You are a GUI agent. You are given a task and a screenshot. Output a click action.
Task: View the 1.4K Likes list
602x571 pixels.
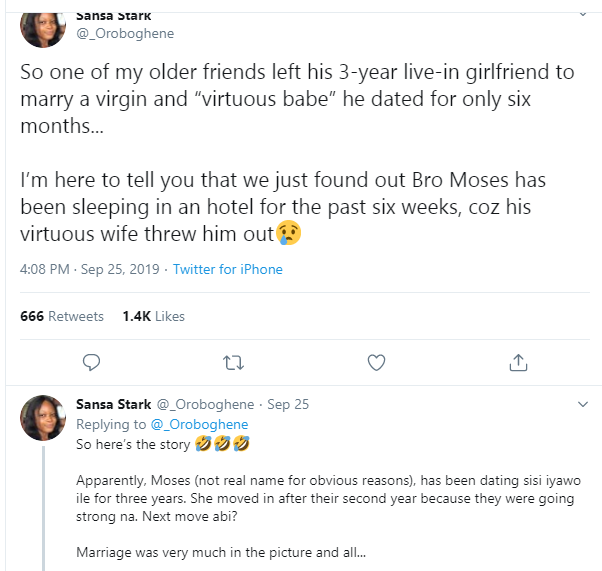(153, 316)
